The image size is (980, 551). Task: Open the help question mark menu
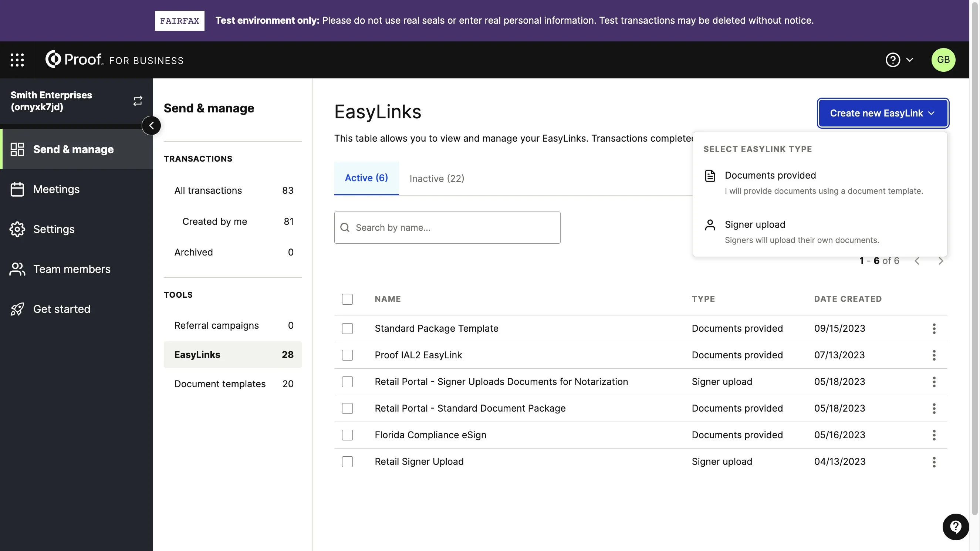coord(892,60)
